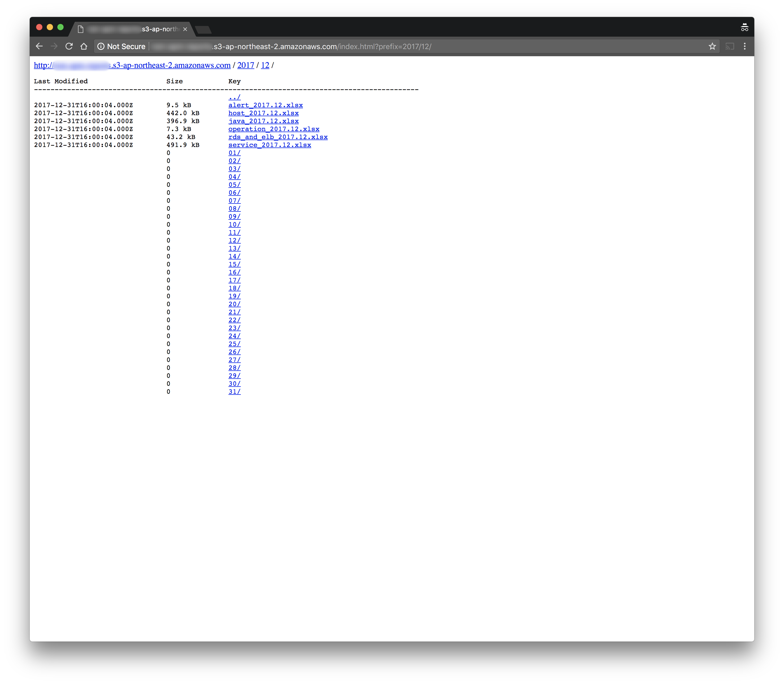Click the forward navigation arrow
The image size is (784, 684).
click(x=54, y=46)
